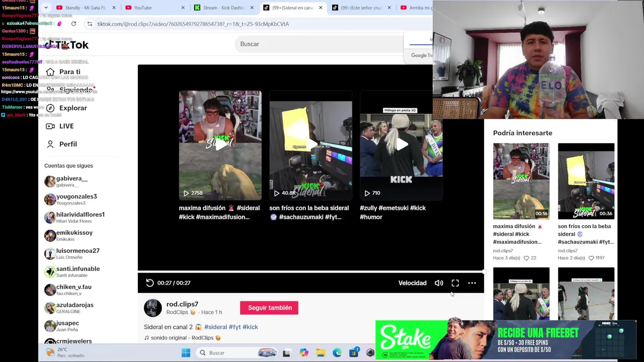
Task: Open followed account hilarividalflores1
Action: point(74,218)
